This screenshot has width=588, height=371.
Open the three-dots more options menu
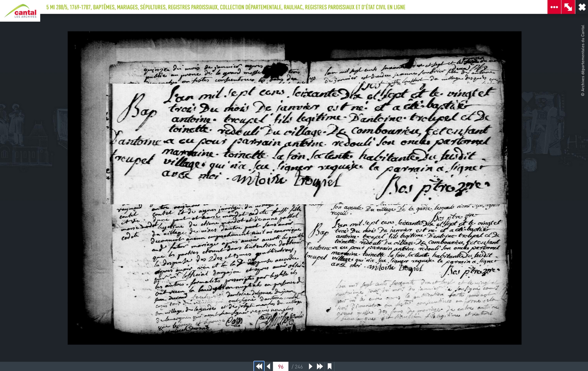click(x=554, y=7)
